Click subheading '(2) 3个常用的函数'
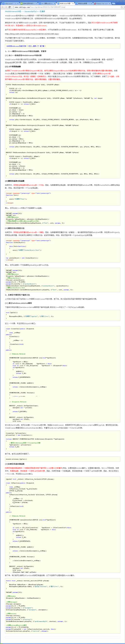This screenshot has width=125, height=644. pyautogui.click(x=13, y=67)
